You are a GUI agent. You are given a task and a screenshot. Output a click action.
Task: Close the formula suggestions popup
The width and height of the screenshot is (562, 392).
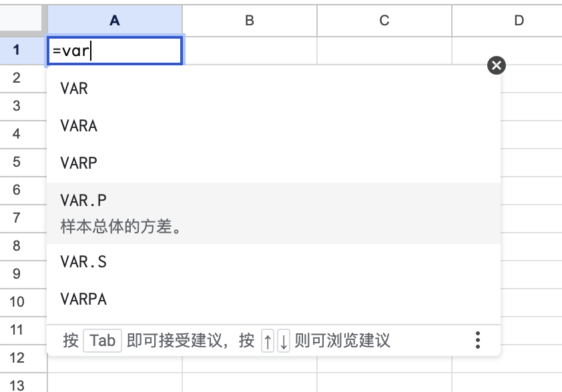(x=497, y=65)
